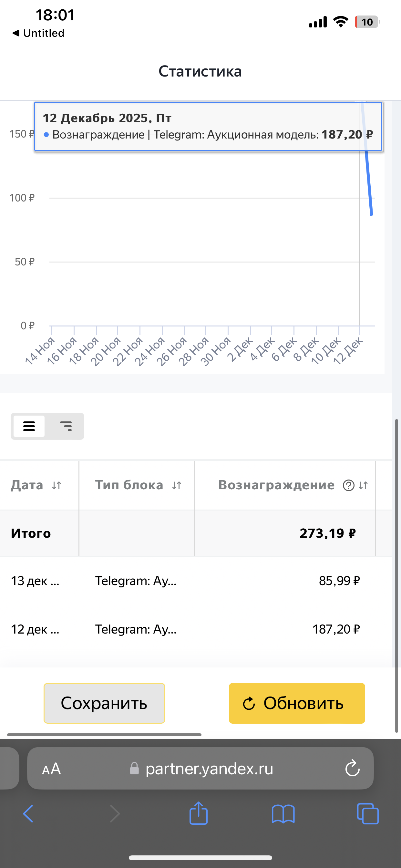Go back to Untitled app
The image size is (401, 868).
click(38, 33)
